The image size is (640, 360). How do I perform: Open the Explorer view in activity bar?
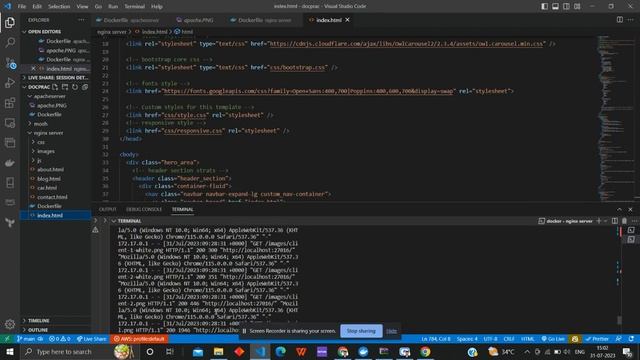(x=10, y=22)
